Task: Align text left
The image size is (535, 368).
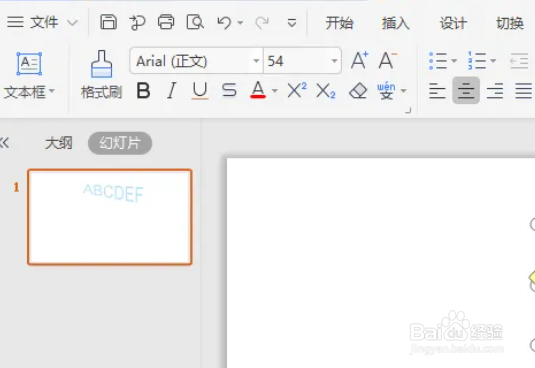Action: (437, 91)
